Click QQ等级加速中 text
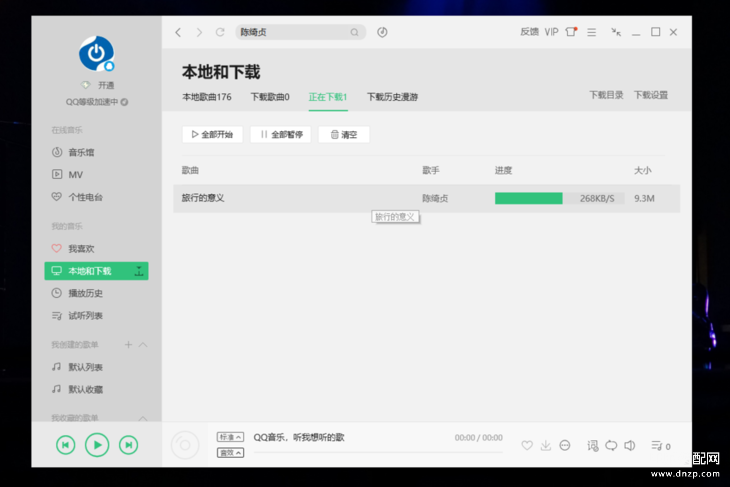Viewport: 730px width, 487px height. 92,102
